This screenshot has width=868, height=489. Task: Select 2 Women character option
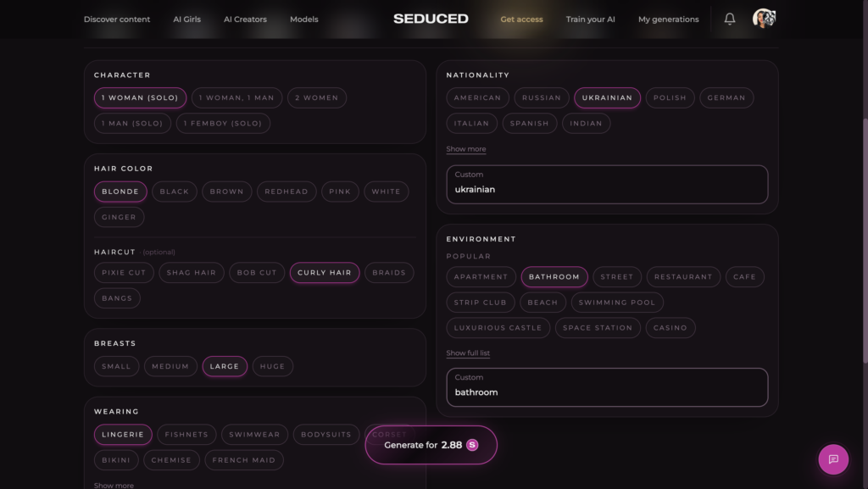[x=317, y=98]
